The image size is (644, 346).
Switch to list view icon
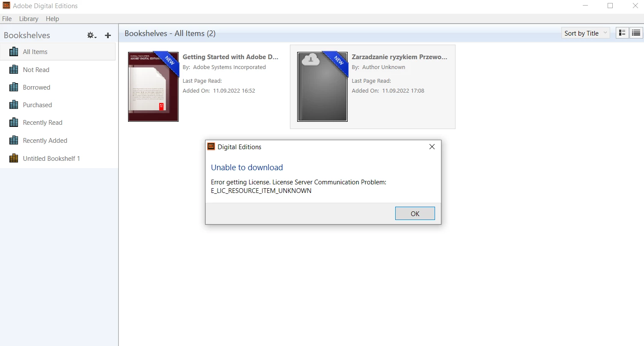pyautogui.click(x=636, y=33)
